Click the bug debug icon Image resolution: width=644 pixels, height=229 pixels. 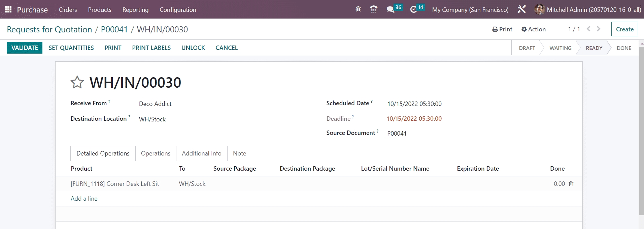358,9
